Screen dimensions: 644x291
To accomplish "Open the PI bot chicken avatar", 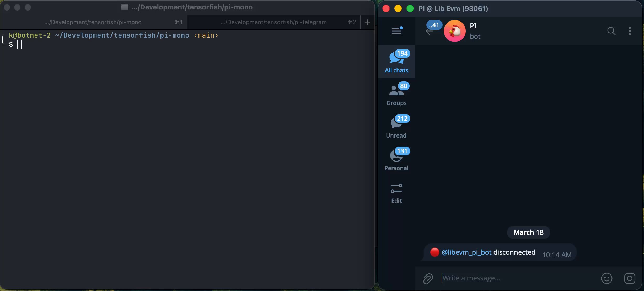I will [454, 31].
